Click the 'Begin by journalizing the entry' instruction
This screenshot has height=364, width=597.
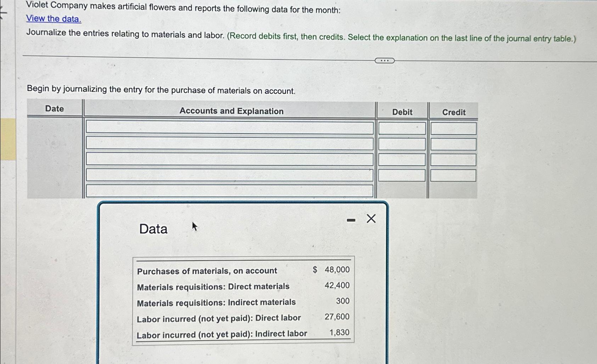[x=161, y=90]
